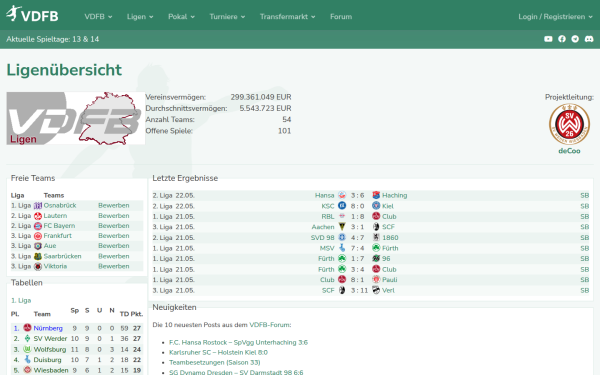Click Bewerben for Lautern
This screenshot has height=375, width=600.
(114, 216)
